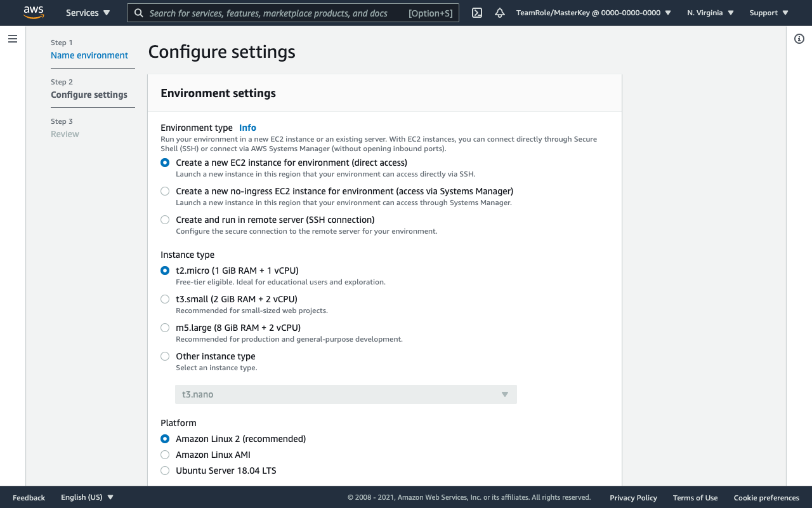The height and width of the screenshot is (508, 812).
Task: Select Ubuntu Server 18.04 LTS platform
Action: pyautogui.click(x=165, y=471)
